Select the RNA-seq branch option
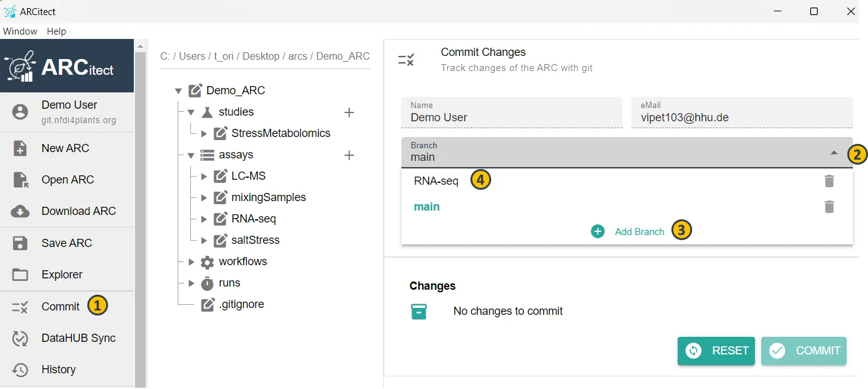868x389 pixels. coord(436,181)
